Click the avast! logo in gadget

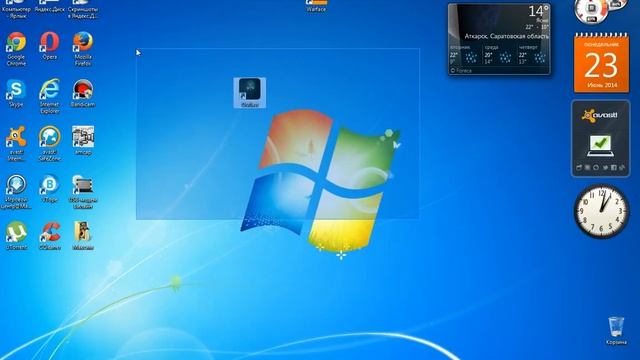click(600, 116)
